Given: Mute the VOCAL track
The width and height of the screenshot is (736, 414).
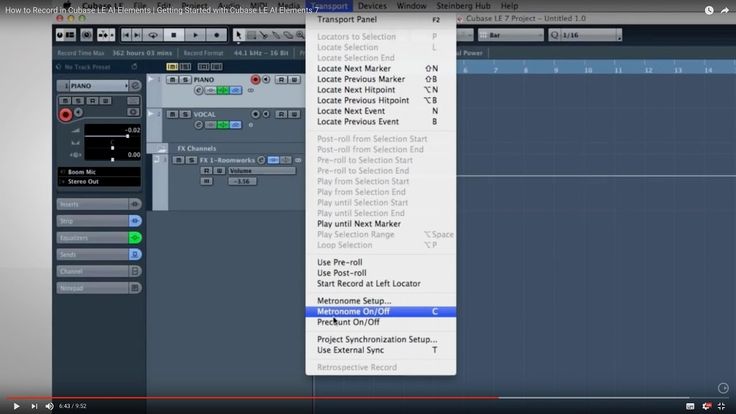Looking at the screenshot, I should [x=172, y=114].
